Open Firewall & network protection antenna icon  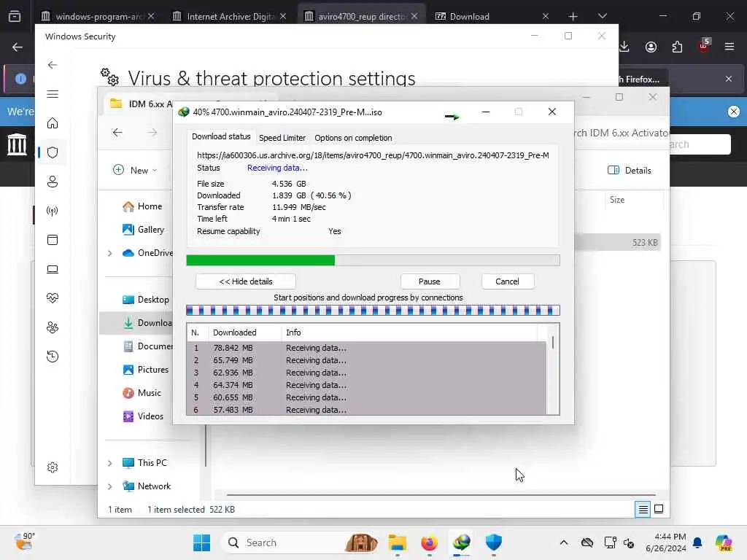[x=53, y=211]
